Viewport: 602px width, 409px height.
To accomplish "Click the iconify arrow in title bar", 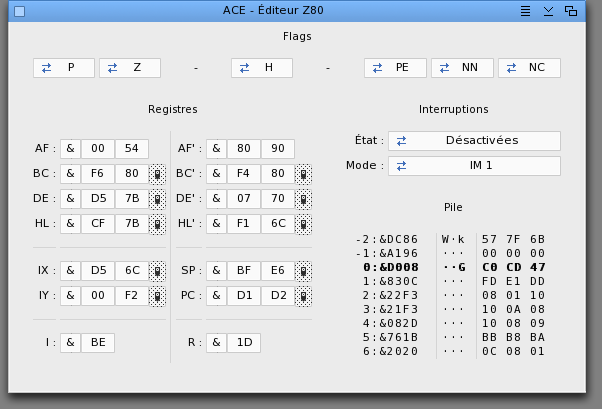I will tap(548, 11).
